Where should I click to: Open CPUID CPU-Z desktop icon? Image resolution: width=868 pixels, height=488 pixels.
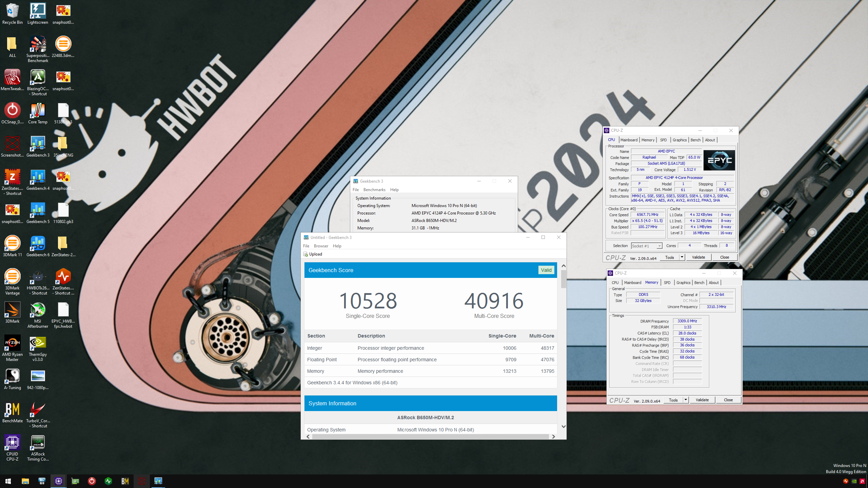12,448
